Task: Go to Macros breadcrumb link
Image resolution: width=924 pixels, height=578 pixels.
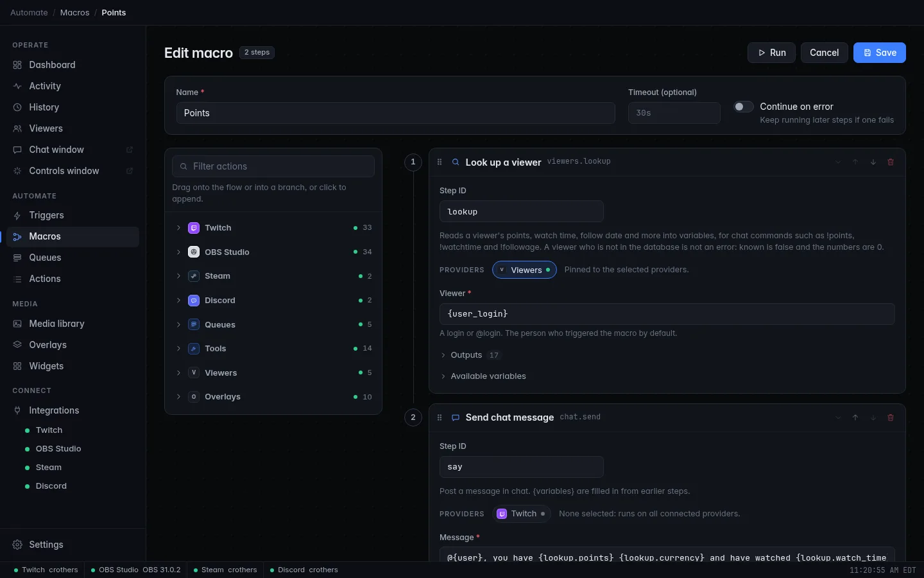Action: click(x=74, y=13)
